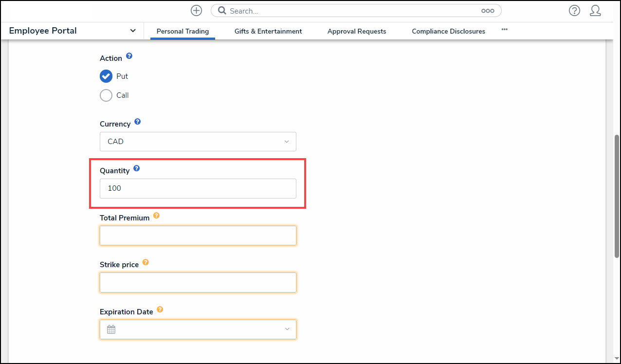Viewport: 621px width, 364px height.
Task: Select the Put radio option
Action: point(106,76)
